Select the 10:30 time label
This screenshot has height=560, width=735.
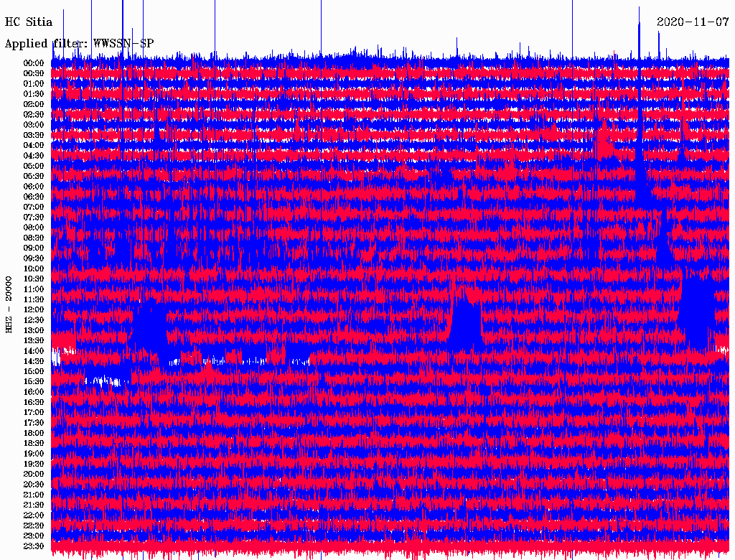tap(34, 279)
